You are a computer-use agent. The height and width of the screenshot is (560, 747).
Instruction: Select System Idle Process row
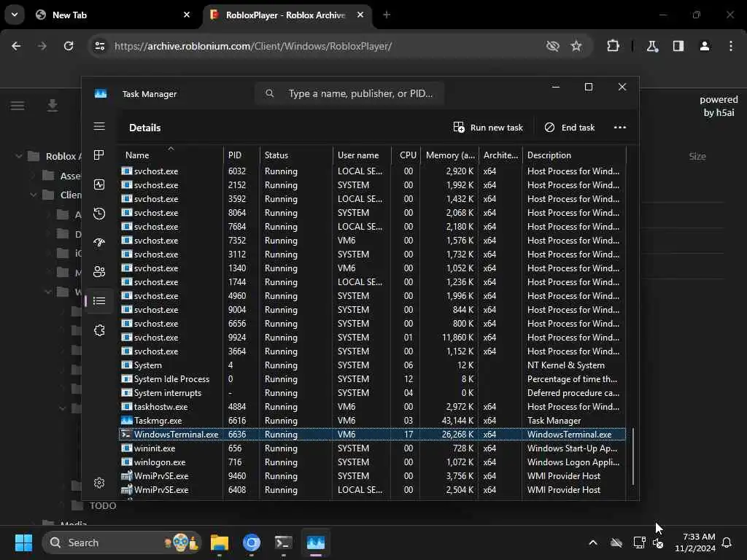[x=372, y=379]
